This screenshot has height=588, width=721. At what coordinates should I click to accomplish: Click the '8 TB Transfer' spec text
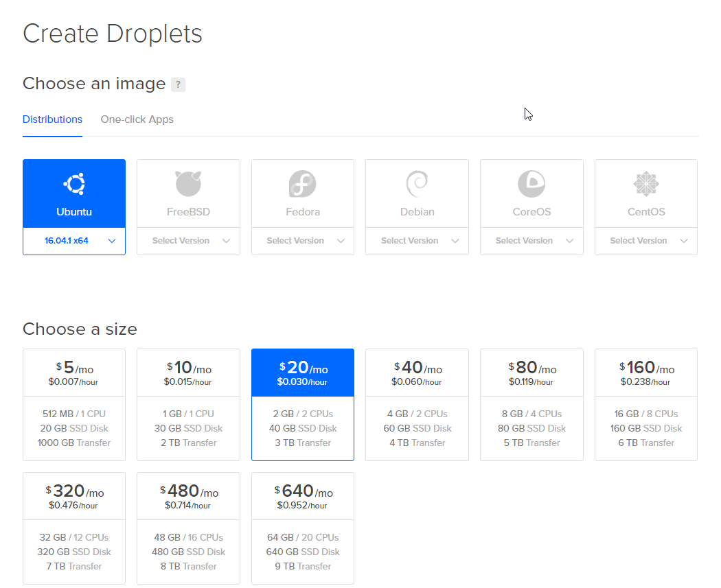click(x=189, y=567)
